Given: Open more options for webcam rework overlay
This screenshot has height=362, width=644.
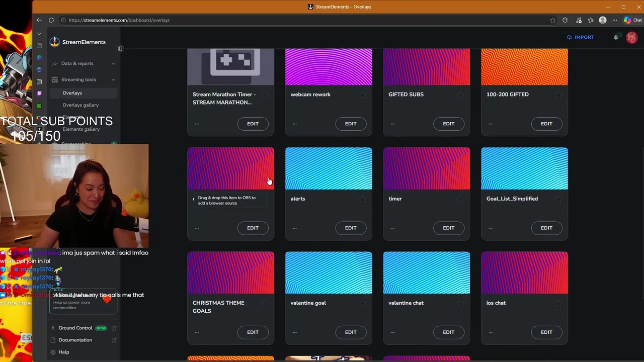Looking at the screenshot, I should 295,124.
